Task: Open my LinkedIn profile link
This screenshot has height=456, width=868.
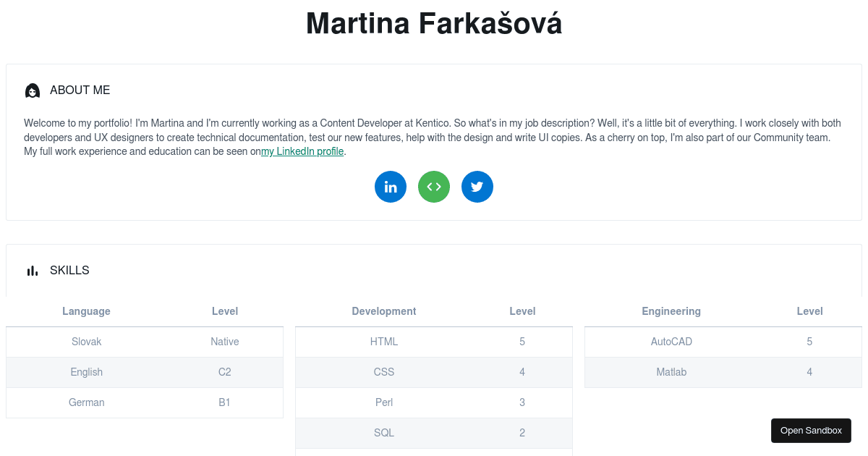Action: tap(302, 151)
